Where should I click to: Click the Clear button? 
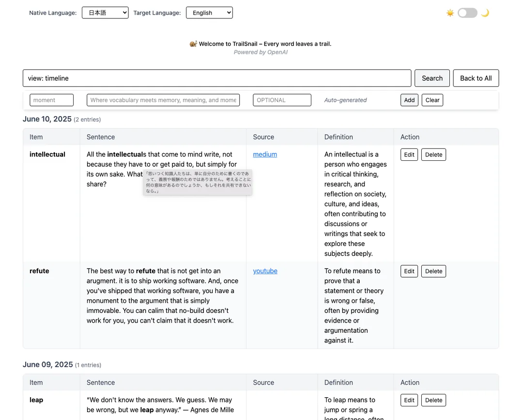pyautogui.click(x=432, y=100)
